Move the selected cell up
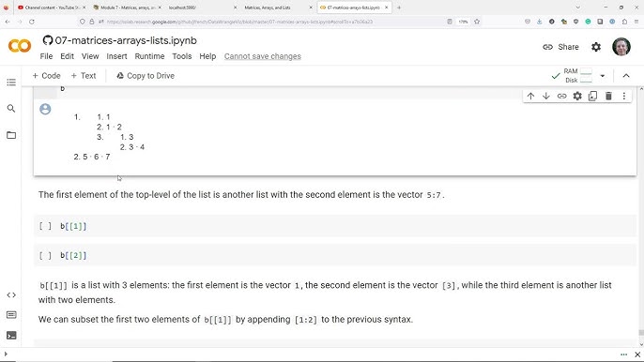Image resolution: width=644 pixels, height=362 pixels. click(x=530, y=96)
